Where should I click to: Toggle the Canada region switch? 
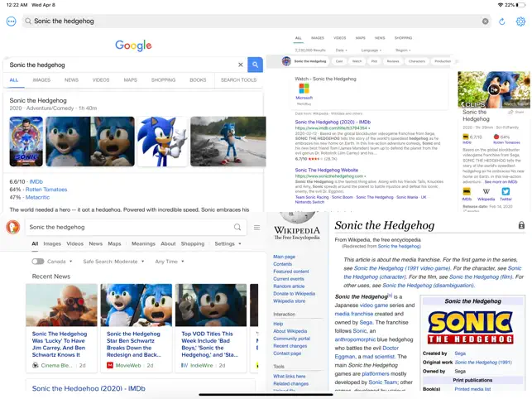pyautogui.click(x=38, y=262)
